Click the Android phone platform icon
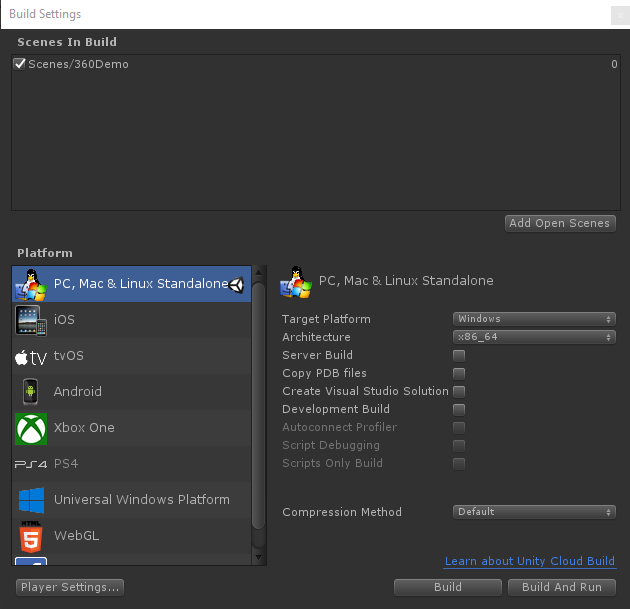Screen dimensions: 630x609 [31, 391]
